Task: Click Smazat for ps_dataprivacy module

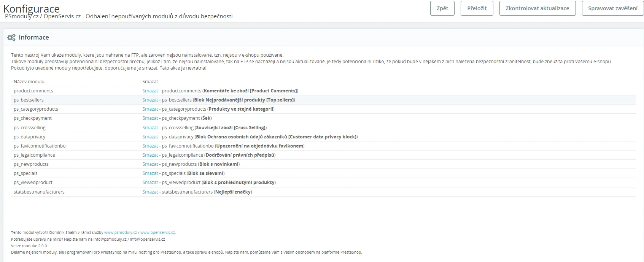Action: [150, 137]
